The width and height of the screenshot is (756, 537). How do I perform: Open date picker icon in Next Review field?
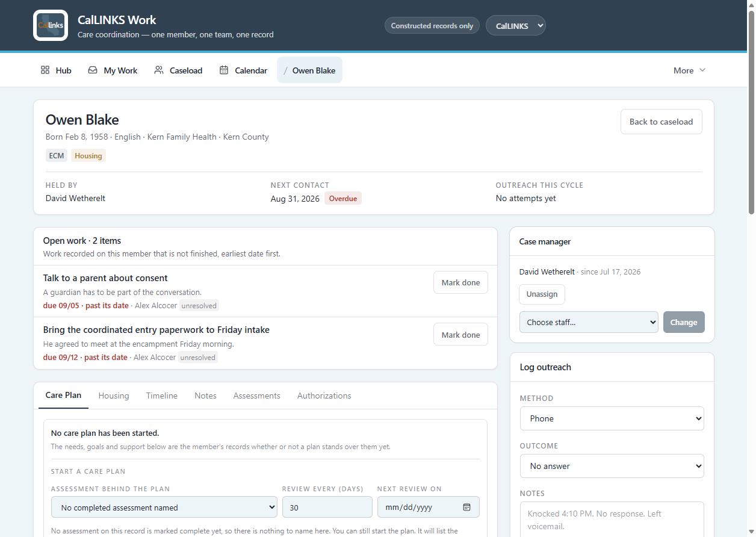(466, 507)
